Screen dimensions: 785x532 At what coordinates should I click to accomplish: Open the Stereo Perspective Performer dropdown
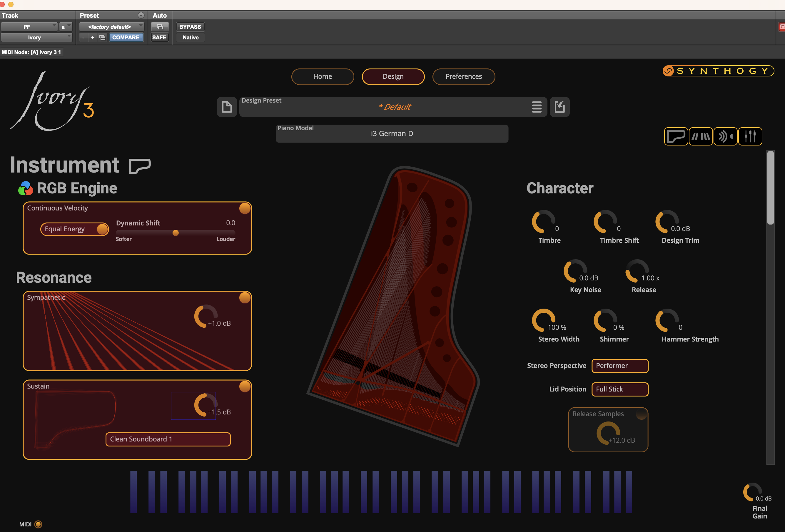[x=620, y=366]
